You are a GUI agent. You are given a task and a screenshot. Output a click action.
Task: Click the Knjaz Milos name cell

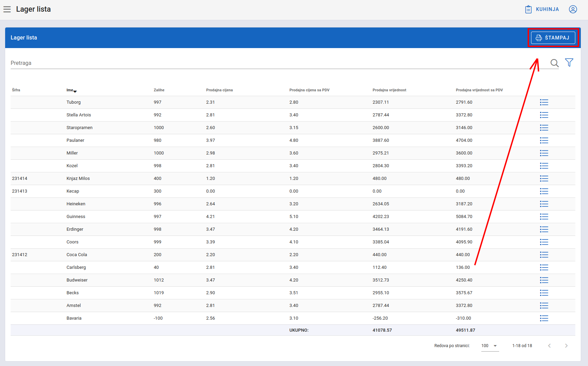pos(78,179)
